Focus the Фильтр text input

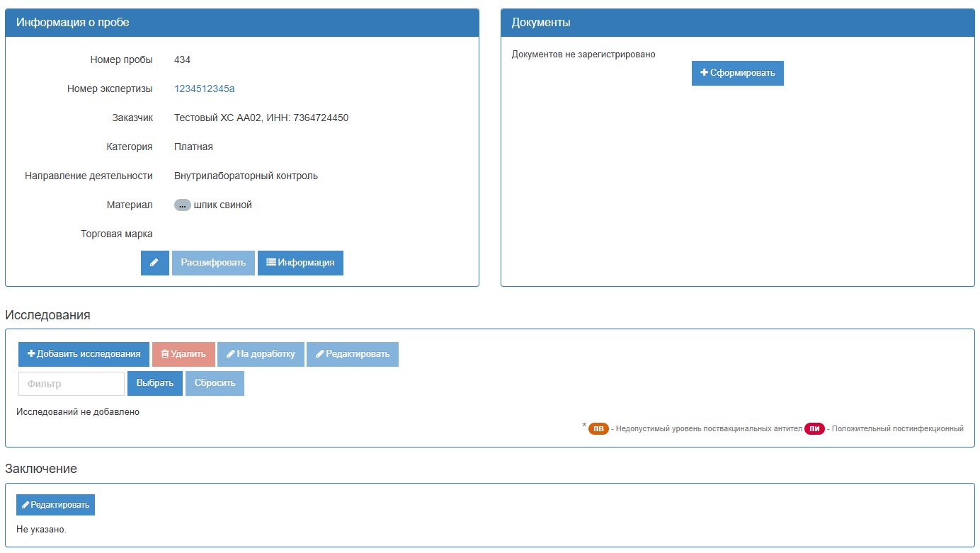click(x=72, y=384)
